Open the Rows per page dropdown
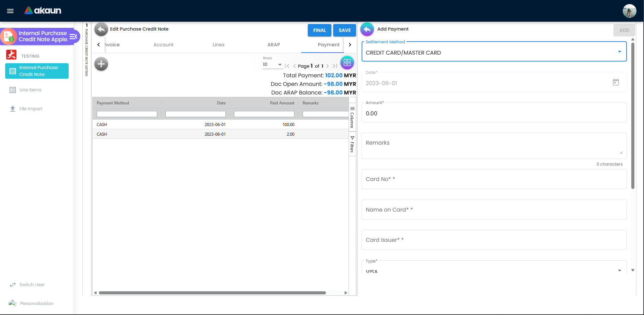This screenshot has width=644, height=315. tap(273, 65)
